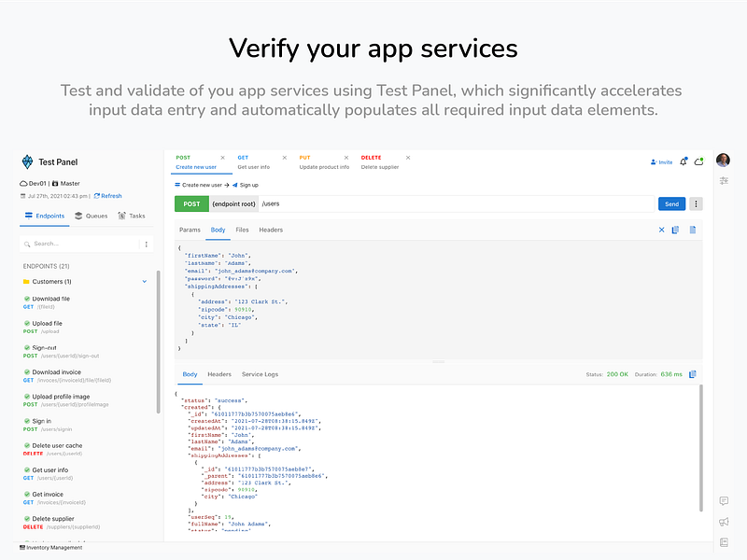Open the user avatar profile
Image resolution: width=747 pixels, height=560 pixels.
tap(723, 160)
